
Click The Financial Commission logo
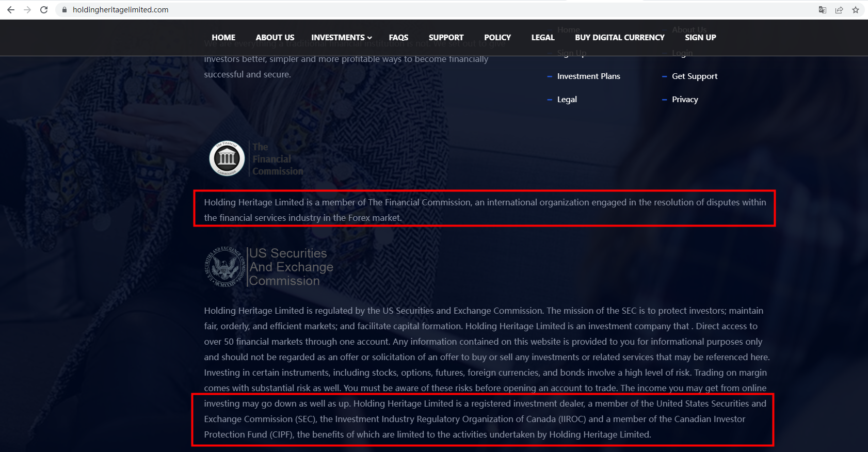[227, 158]
